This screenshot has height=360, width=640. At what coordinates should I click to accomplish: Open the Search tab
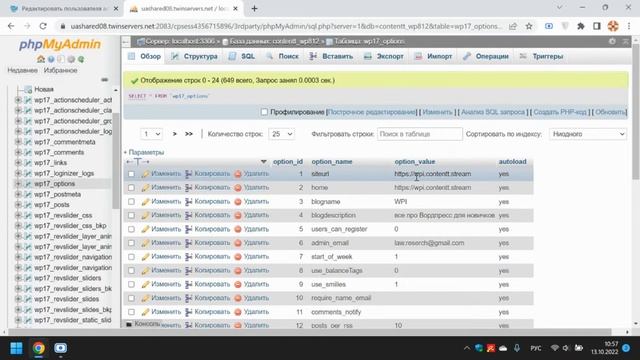tap(282, 56)
